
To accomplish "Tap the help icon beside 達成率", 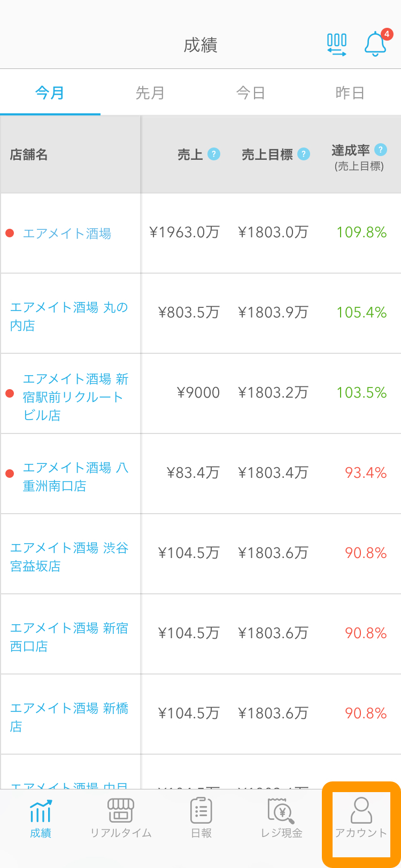I will tap(381, 149).
